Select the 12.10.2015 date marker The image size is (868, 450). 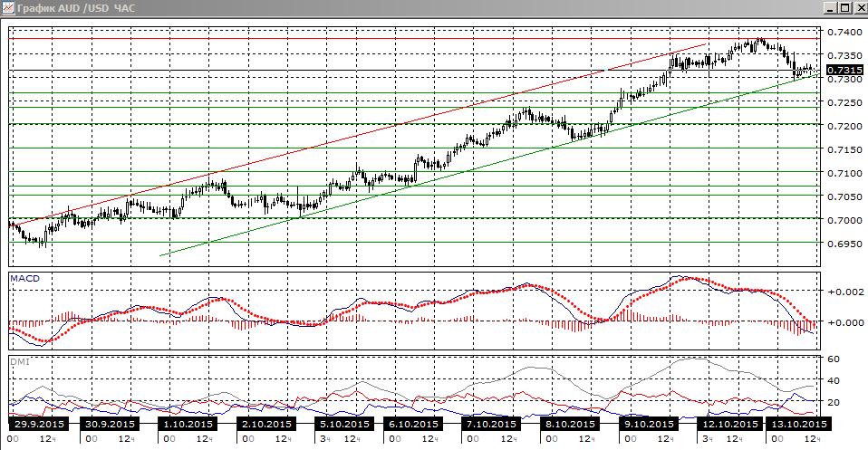pos(729,424)
